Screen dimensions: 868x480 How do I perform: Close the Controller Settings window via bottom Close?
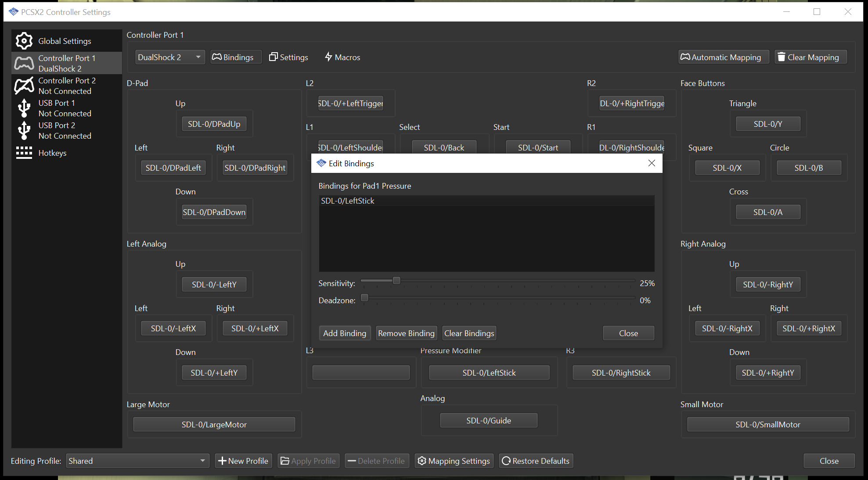(x=829, y=461)
